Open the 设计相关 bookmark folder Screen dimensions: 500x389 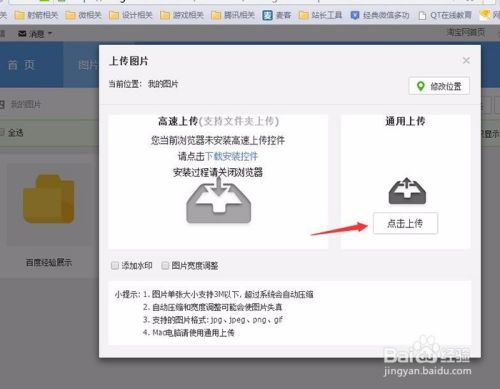[131, 15]
